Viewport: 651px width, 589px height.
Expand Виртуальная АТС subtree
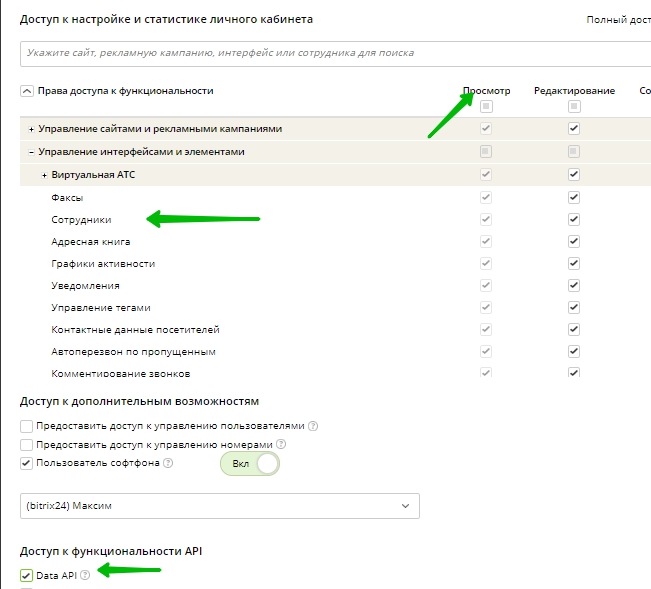point(44,175)
